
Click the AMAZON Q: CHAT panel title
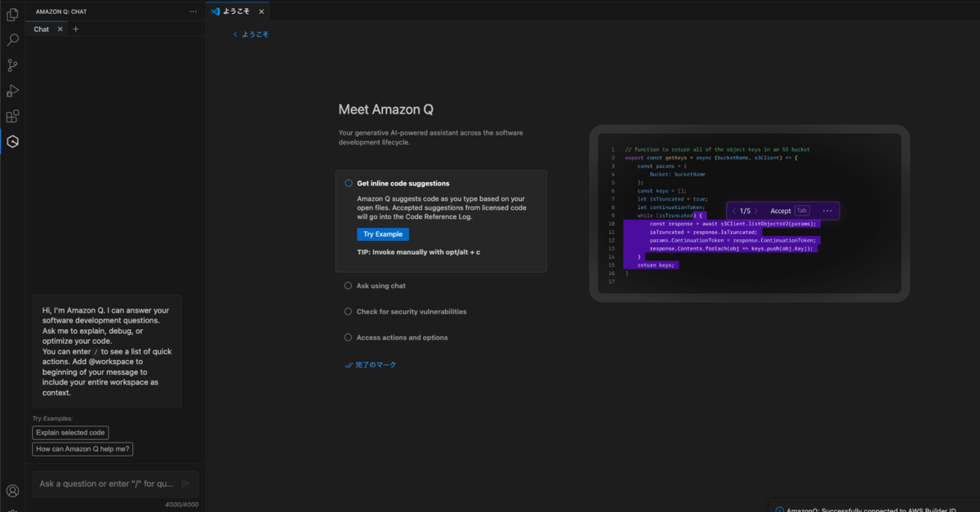pyautogui.click(x=61, y=11)
